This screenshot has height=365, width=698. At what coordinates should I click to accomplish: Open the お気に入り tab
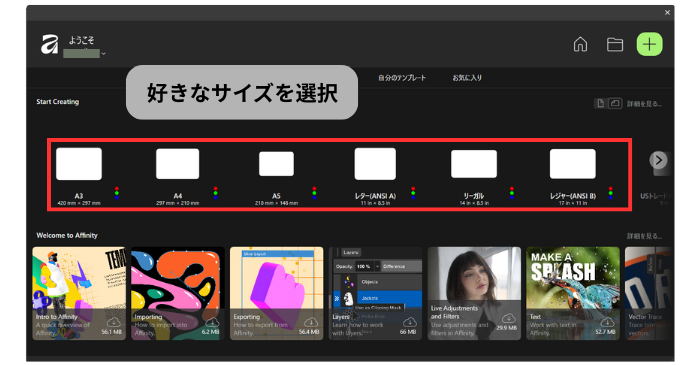(467, 78)
